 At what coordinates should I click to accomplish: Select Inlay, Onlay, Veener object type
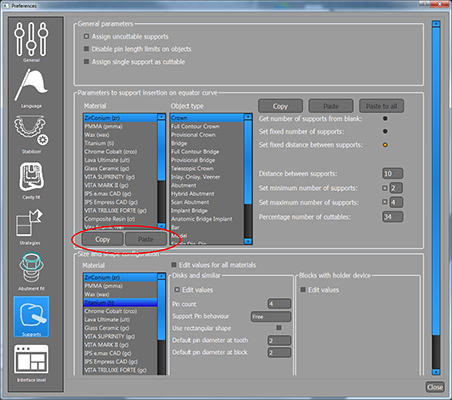click(207, 177)
